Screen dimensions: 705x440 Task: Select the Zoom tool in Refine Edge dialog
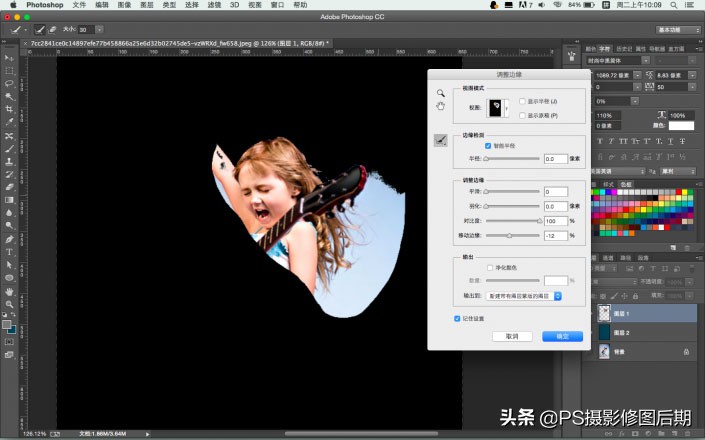click(440, 93)
